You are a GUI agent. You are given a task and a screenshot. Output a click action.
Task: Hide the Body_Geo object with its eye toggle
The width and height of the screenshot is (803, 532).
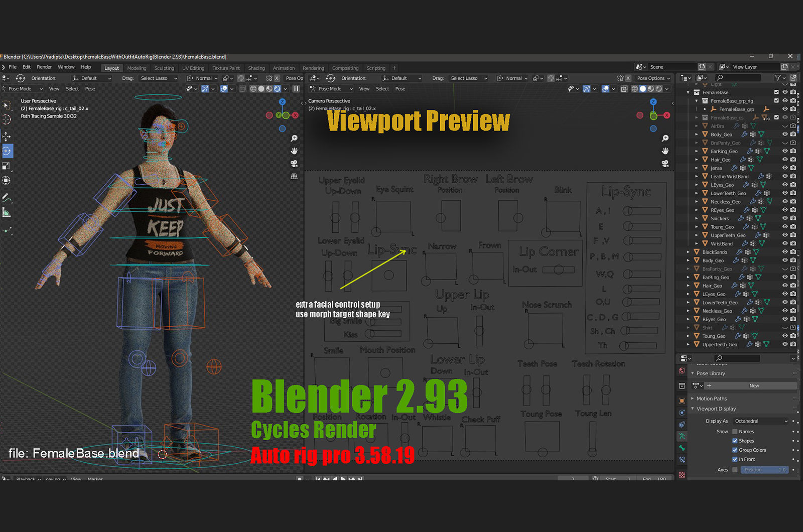click(x=784, y=134)
